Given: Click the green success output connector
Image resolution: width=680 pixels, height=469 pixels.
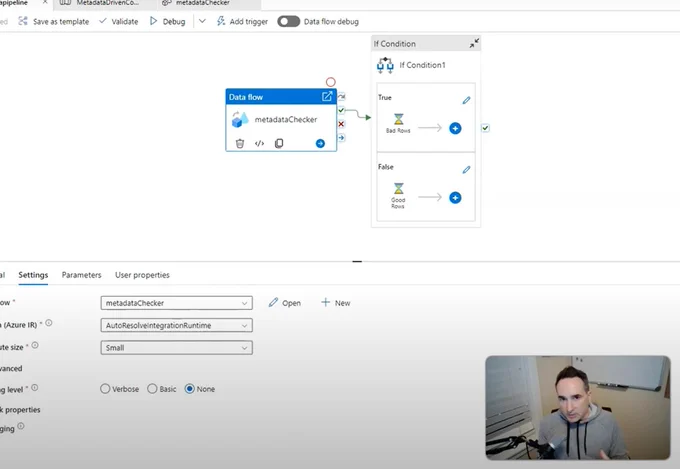Looking at the screenshot, I should click(341, 110).
